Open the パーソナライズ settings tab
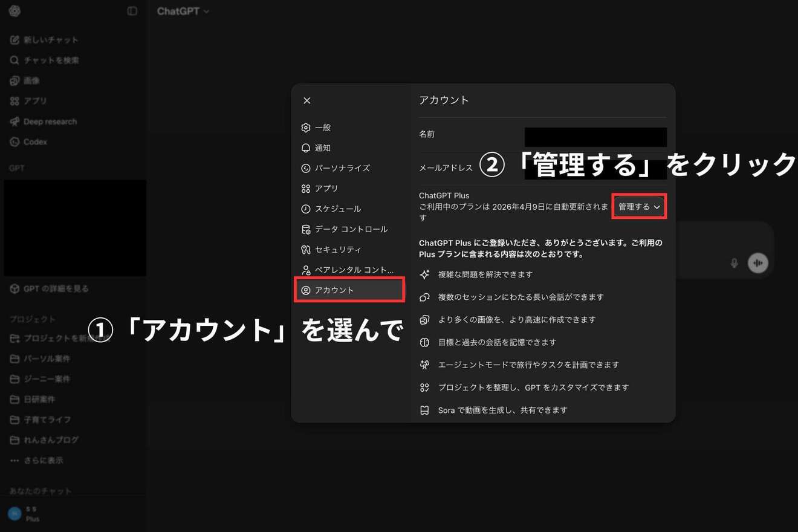The width and height of the screenshot is (798, 532). (x=349, y=168)
